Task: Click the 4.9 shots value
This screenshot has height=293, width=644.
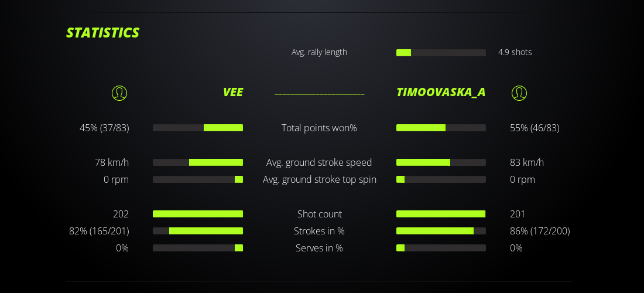Action: pos(515,52)
